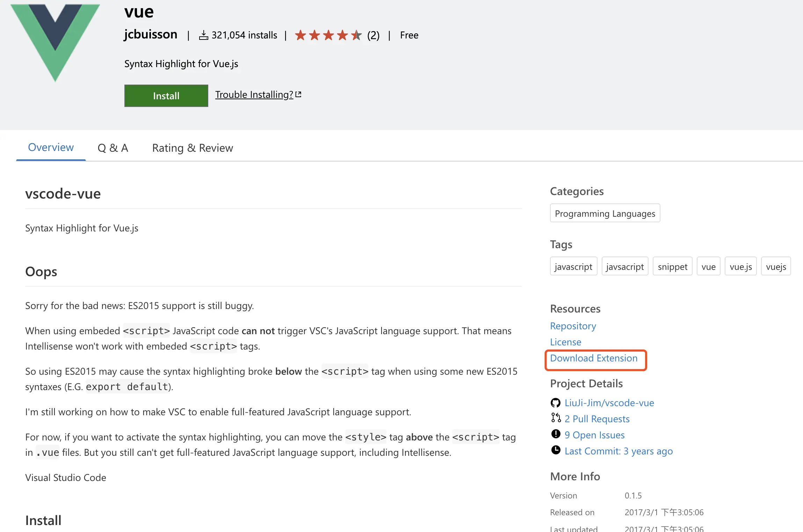Screen dimensions: 803x532
Task: Open the License link
Action: (565, 342)
